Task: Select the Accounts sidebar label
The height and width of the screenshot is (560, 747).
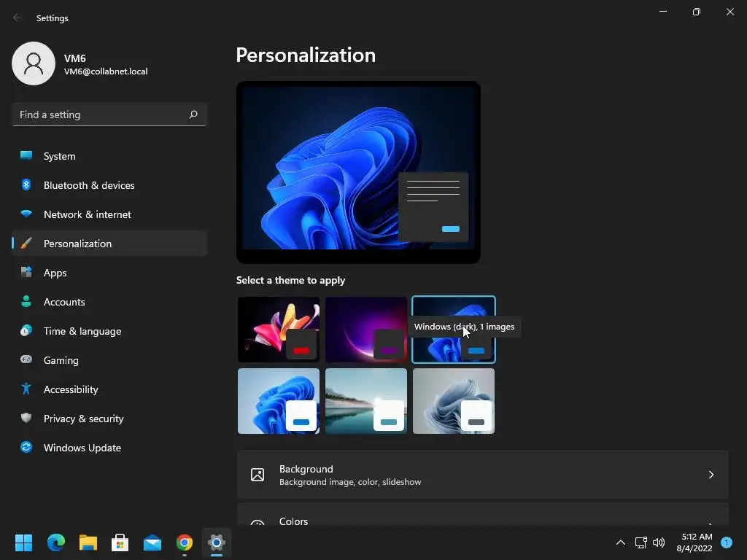Action: point(64,302)
